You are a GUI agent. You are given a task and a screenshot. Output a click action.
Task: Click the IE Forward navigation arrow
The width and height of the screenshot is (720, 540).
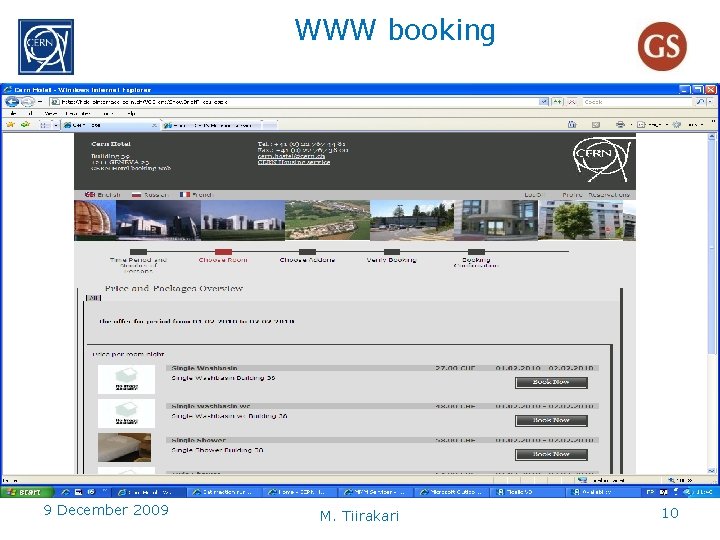pyautogui.click(x=28, y=102)
